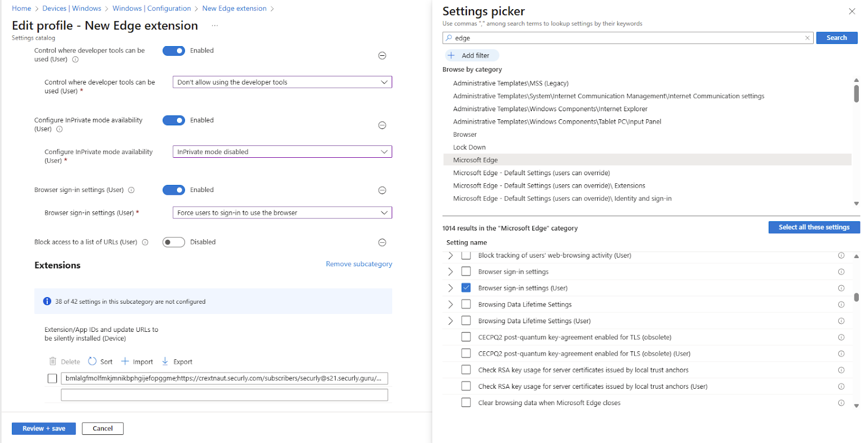Uncheck Browser sign-in settings (User)
Viewport: 868px width, 443px height.
(x=466, y=287)
